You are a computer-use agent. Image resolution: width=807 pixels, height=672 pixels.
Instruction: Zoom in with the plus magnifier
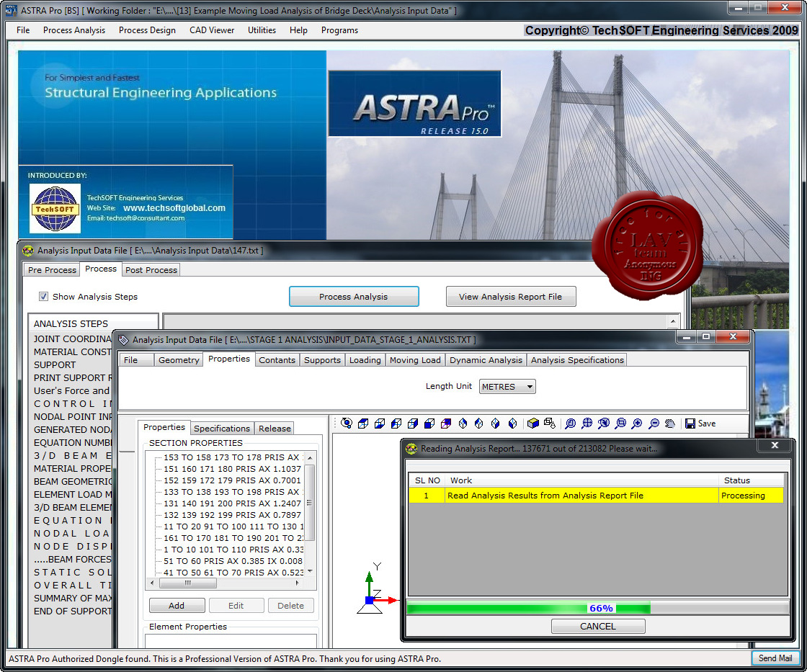[637, 423]
